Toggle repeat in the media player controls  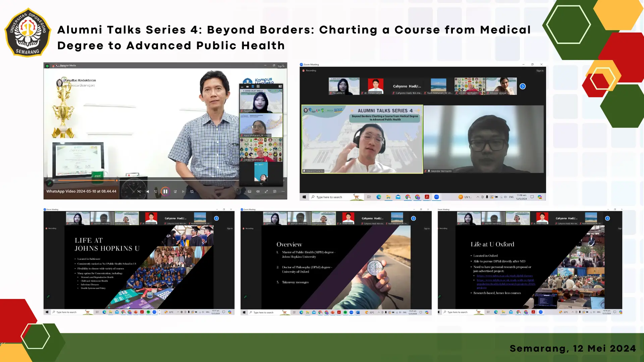(192, 191)
